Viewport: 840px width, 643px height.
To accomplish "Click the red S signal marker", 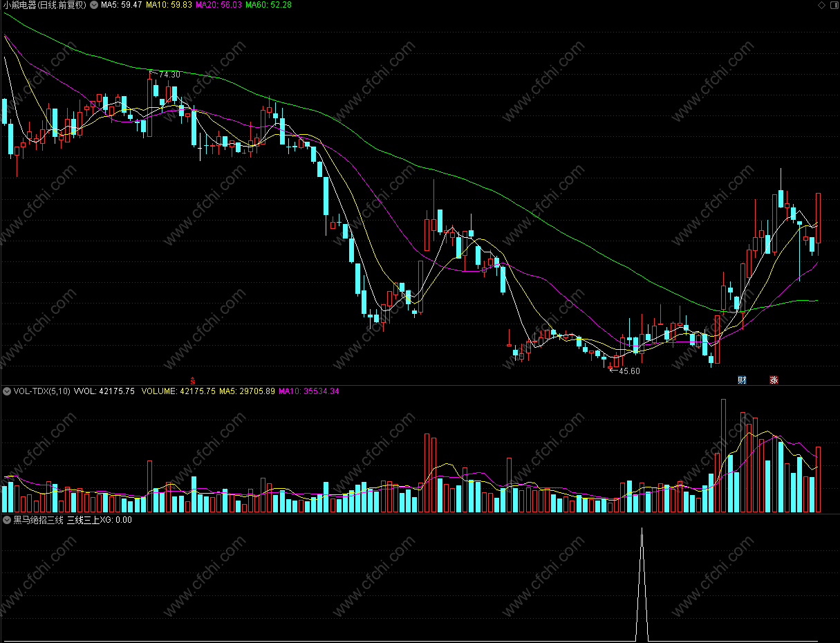I will point(193,380).
